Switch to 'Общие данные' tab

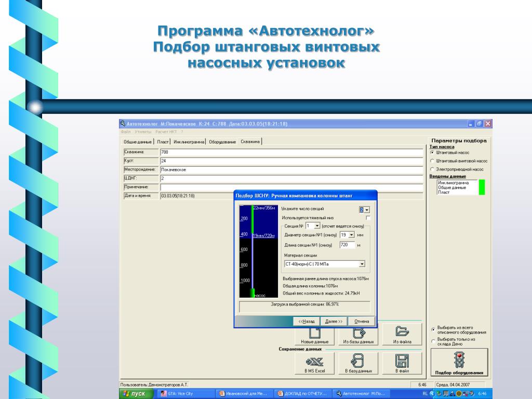point(137,142)
